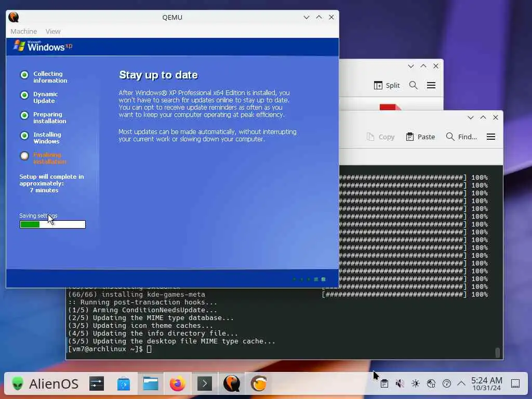The image size is (532, 399).
Task: Click the Collecting information step indicator
Action: coord(24,75)
